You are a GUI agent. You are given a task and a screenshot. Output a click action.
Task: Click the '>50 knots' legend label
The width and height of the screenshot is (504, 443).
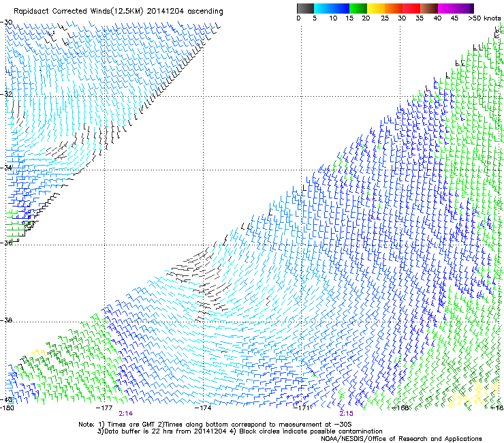point(484,18)
